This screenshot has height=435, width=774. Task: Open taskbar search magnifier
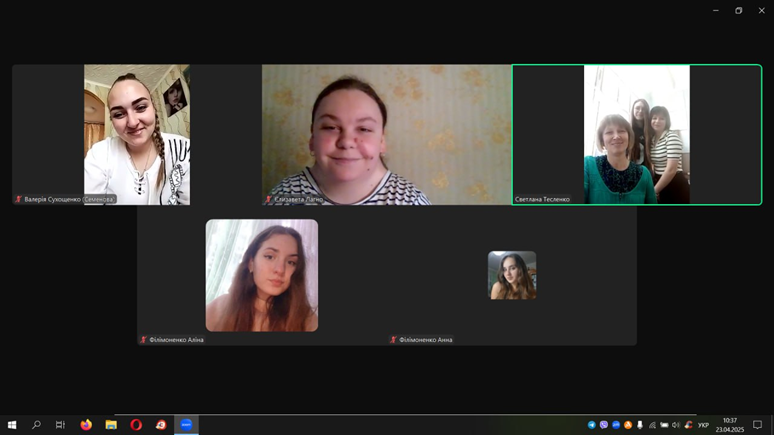tap(36, 425)
